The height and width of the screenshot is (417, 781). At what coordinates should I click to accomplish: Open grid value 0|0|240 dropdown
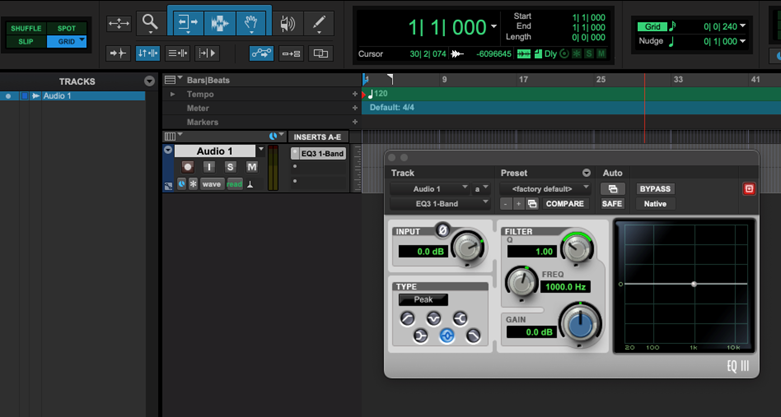(743, 26)
